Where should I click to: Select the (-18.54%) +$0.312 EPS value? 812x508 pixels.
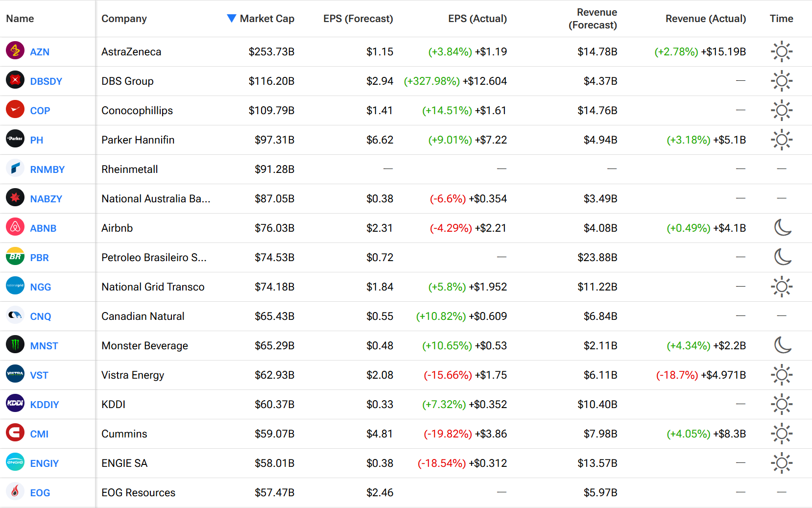(462, 463)
